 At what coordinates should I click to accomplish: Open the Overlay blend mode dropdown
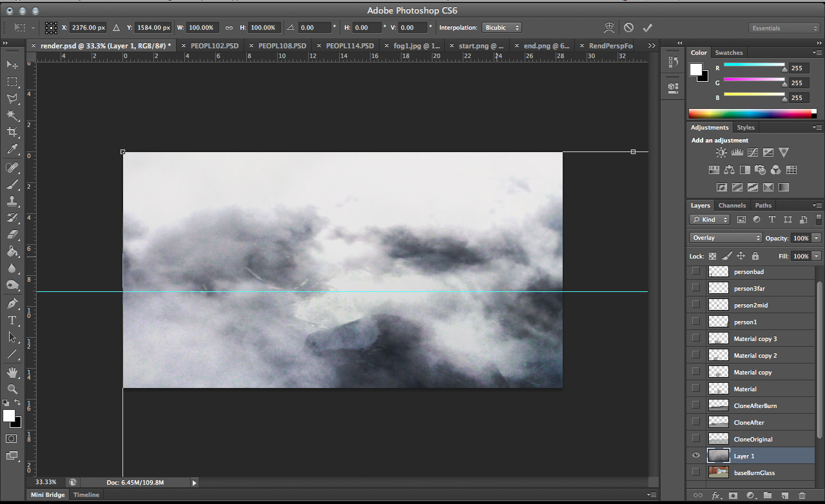[x=726, y=238]
